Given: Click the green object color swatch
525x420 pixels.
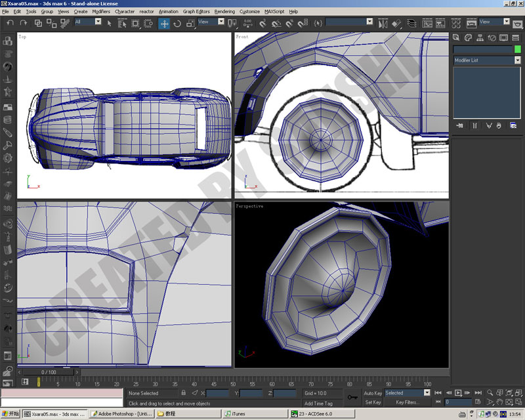Looking at the screenshot, I should click(517, 50).
